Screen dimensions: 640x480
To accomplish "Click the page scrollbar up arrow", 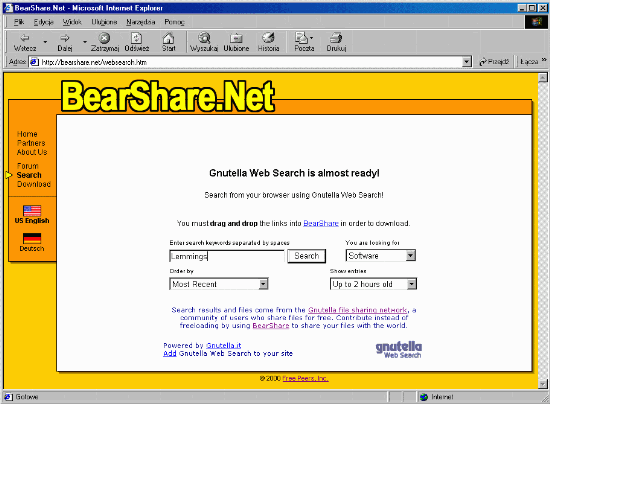I will (542, 78).
